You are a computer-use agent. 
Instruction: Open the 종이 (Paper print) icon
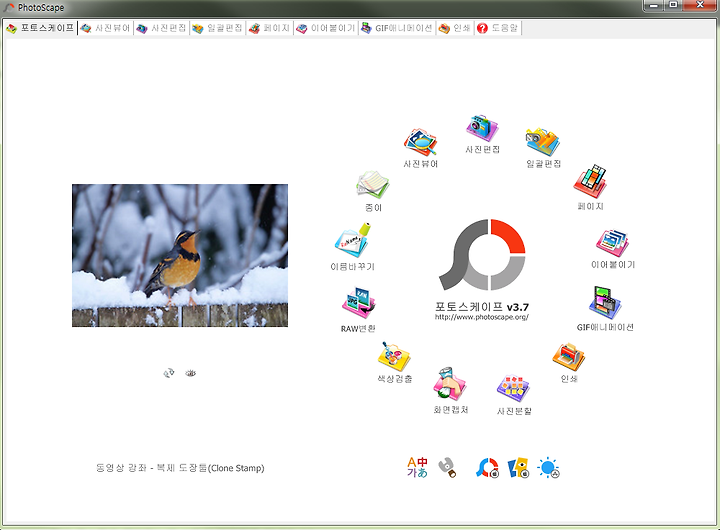pyautogui.click(x=373, y=185)
